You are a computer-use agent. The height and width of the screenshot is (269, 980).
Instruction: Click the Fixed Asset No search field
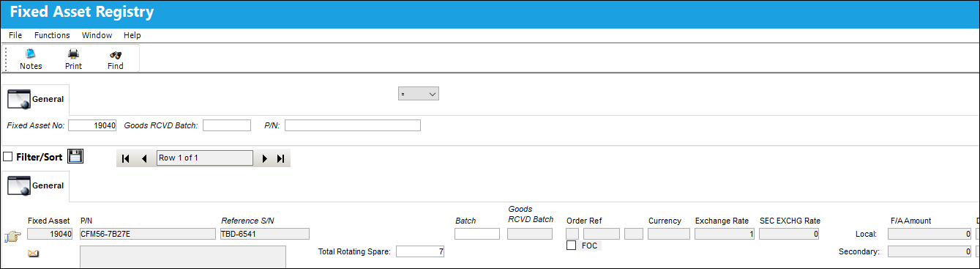pos(92,125)
